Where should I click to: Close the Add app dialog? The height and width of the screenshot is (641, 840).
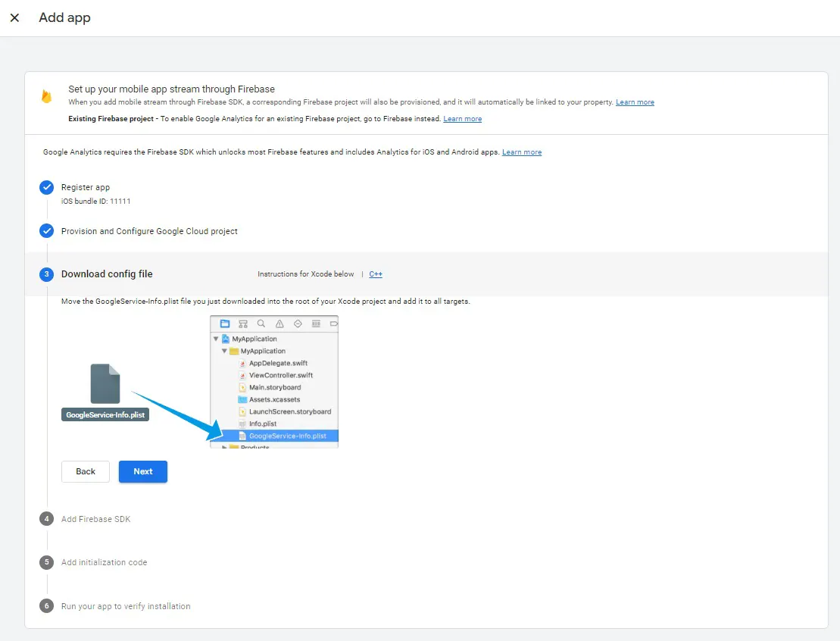point(15,17)
